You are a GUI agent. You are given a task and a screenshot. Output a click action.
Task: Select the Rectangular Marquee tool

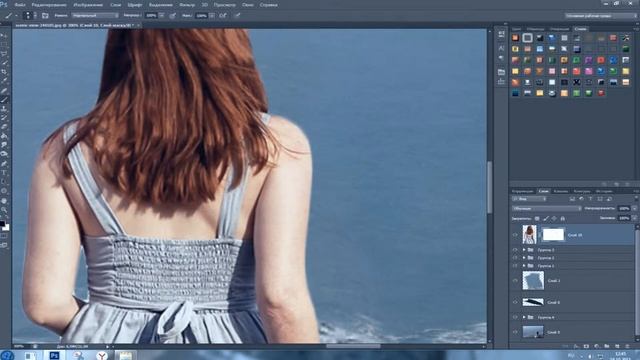click(x=4, y=44)
